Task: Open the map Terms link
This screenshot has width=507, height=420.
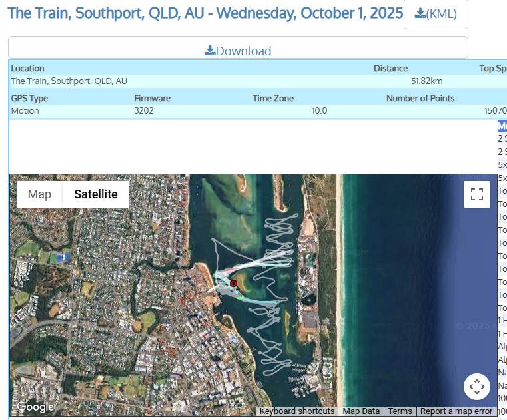Action: click(x=400, y=411)
